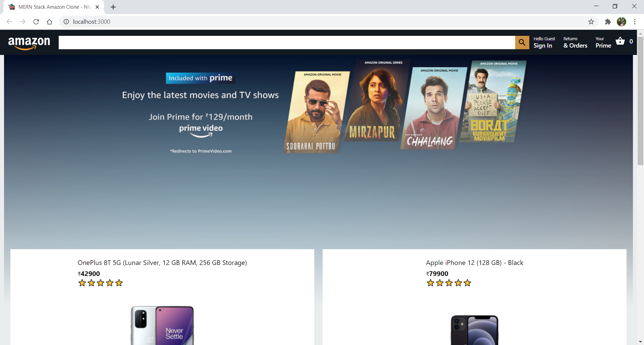Open the extensions puzzle icon
This screenshot has height=345, width=644.
[x=608, y=22]
